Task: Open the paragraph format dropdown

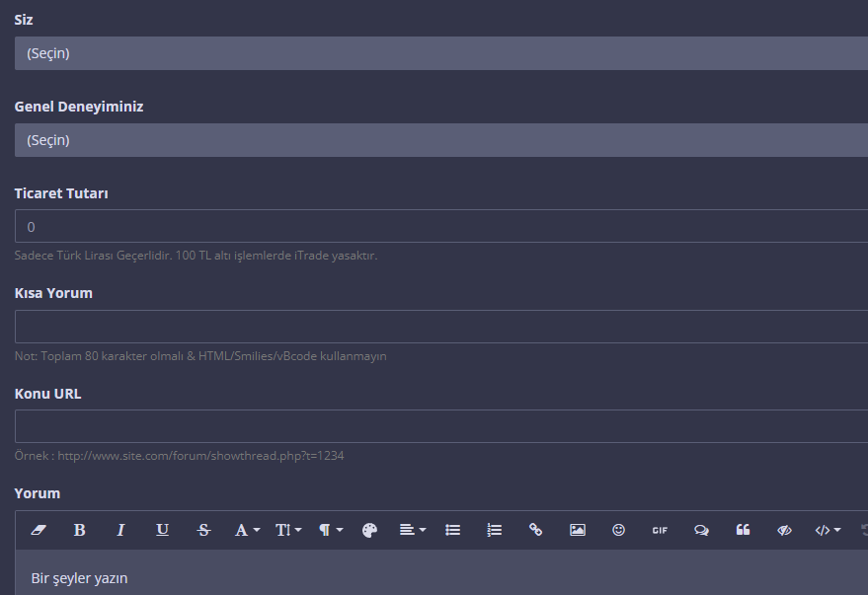Action: tap(331, 530)
